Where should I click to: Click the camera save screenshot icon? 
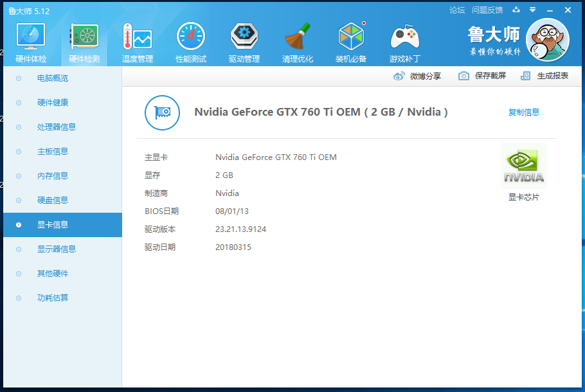click(464, 76)
